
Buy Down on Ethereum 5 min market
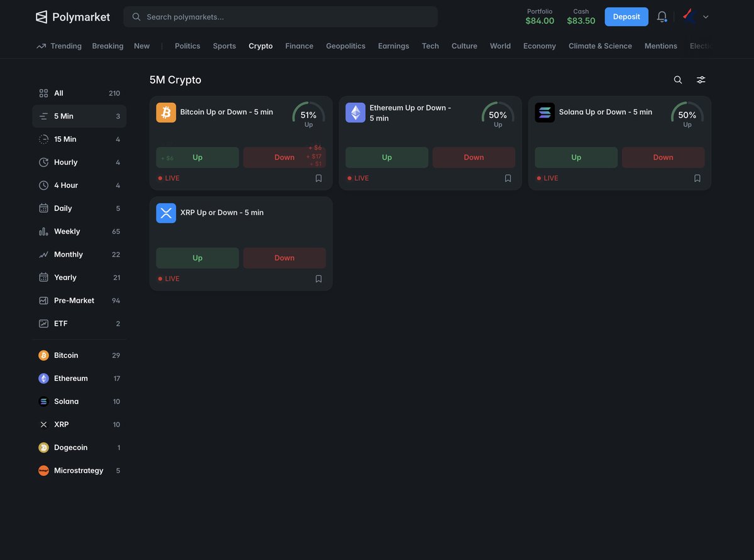coord(474,158)
